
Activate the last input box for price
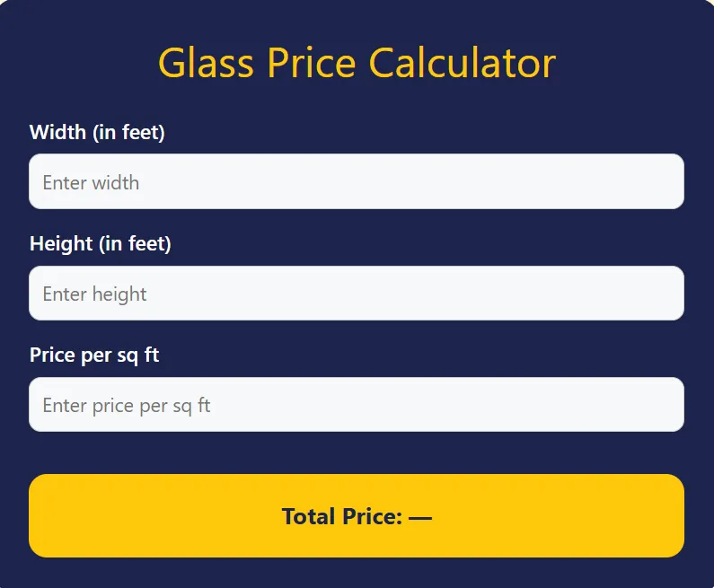[357, 405]
